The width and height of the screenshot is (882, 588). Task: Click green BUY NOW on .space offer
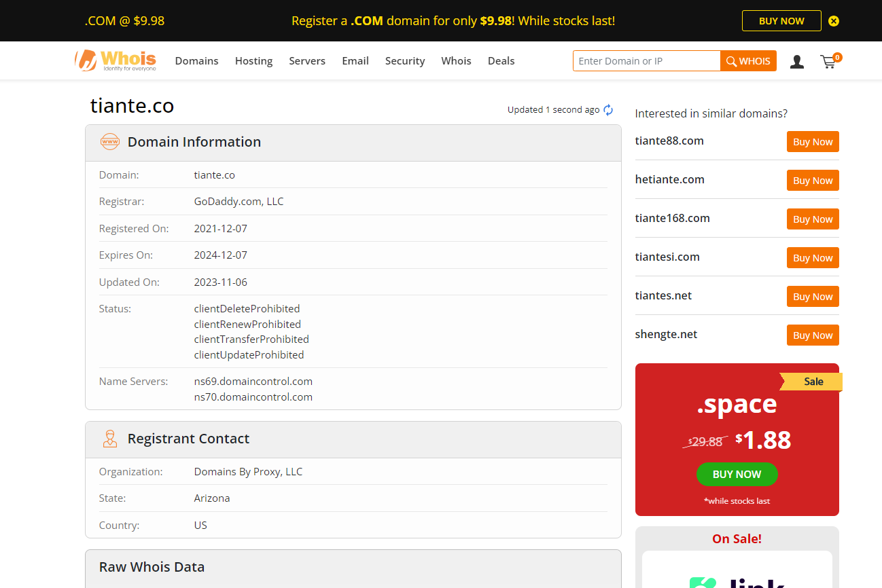737,475
